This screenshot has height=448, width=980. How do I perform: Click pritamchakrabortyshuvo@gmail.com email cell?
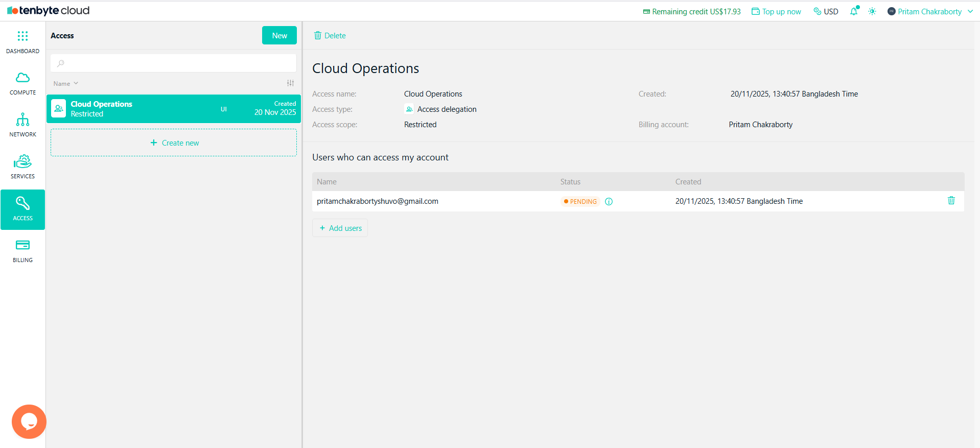pyautogui.click(x=378, y=201)
